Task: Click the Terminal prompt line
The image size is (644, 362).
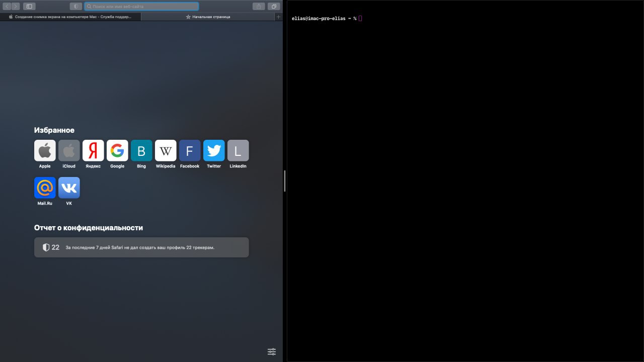Action: [x=327, y=19]
